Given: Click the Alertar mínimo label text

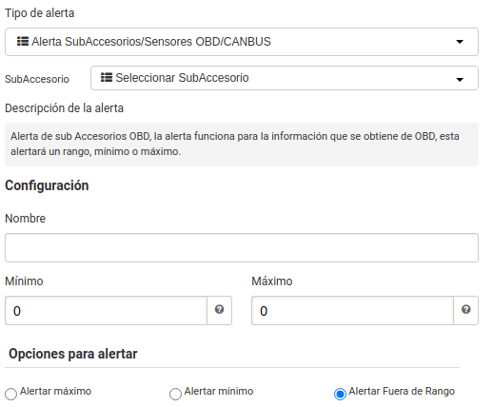Looking at the screenshot, I should click(x=219, y=391).
